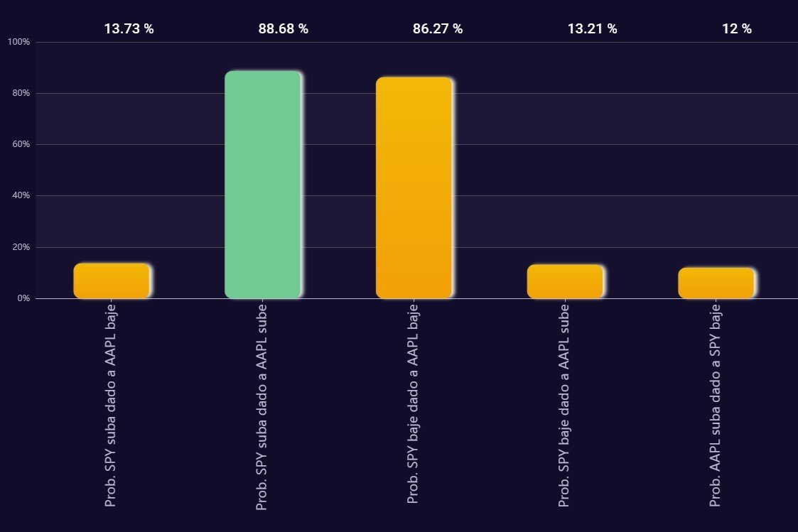Click the 'Prob. SPY baje dado a AAPL baje' label

(x=413, y=403)
